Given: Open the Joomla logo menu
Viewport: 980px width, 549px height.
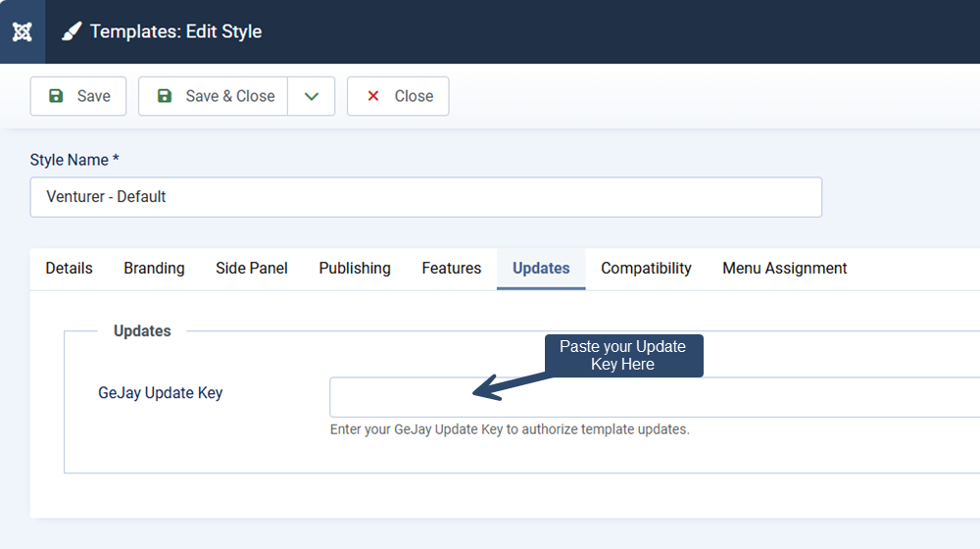Looking at the screenshot, I should point(23,32).
